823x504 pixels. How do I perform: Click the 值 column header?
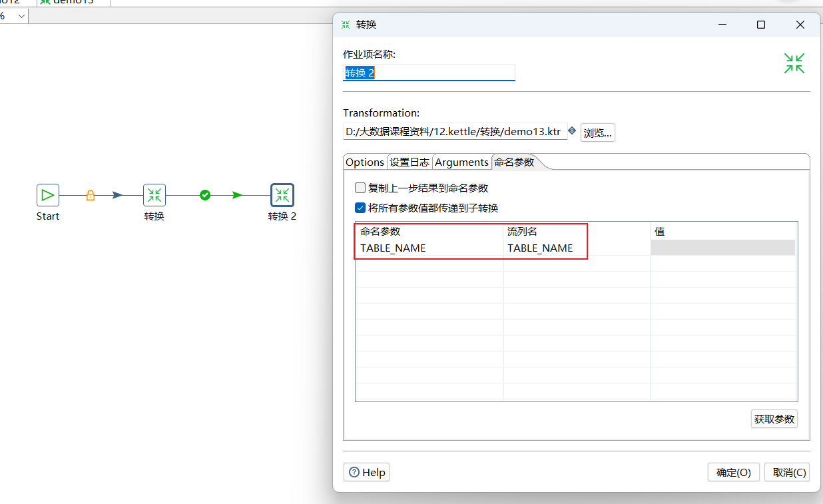point(723,232)
